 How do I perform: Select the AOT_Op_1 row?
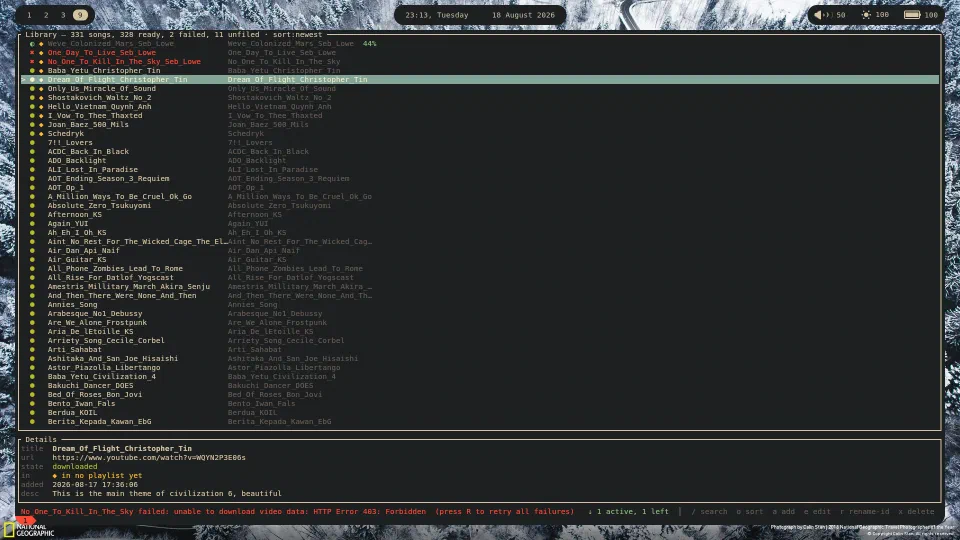480,188
